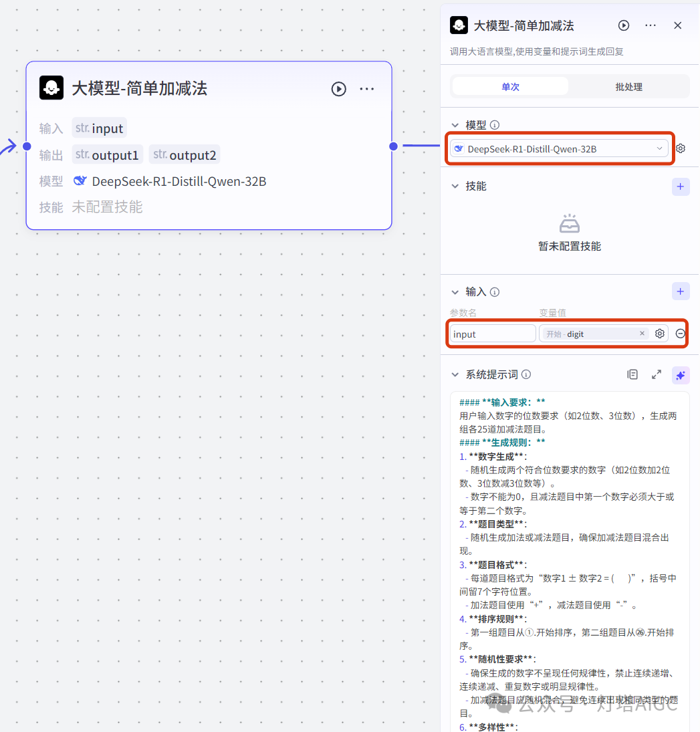Screen dimensions: 700x732
Task: Click the input parameter name field
Action: [x=492, y=334]
